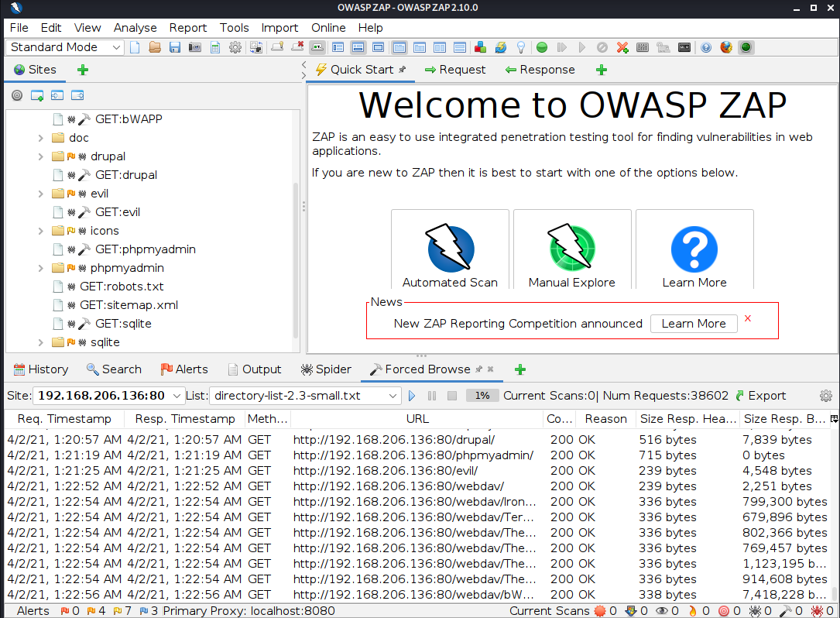This screenshot has width=840, height=618.
Task: Open the Tools menu
Action: tap(234, 28)
